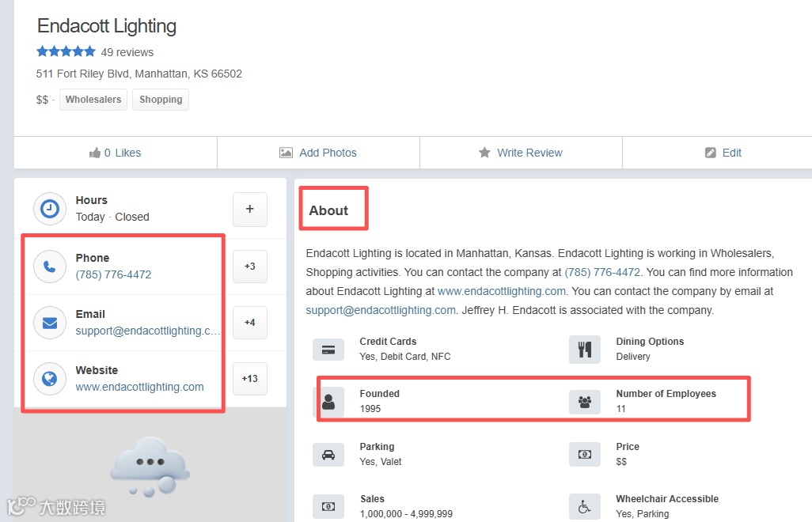
Task: Show +13 more websites
Action: (249, 379)
